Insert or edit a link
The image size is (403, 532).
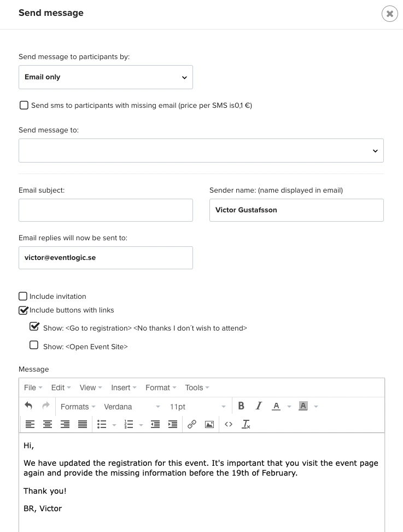(x=192, y=424)
